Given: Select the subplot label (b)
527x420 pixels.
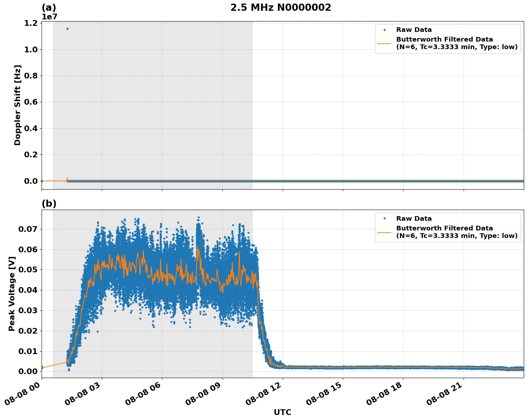Looking at the screenshot, I should 50,204.
